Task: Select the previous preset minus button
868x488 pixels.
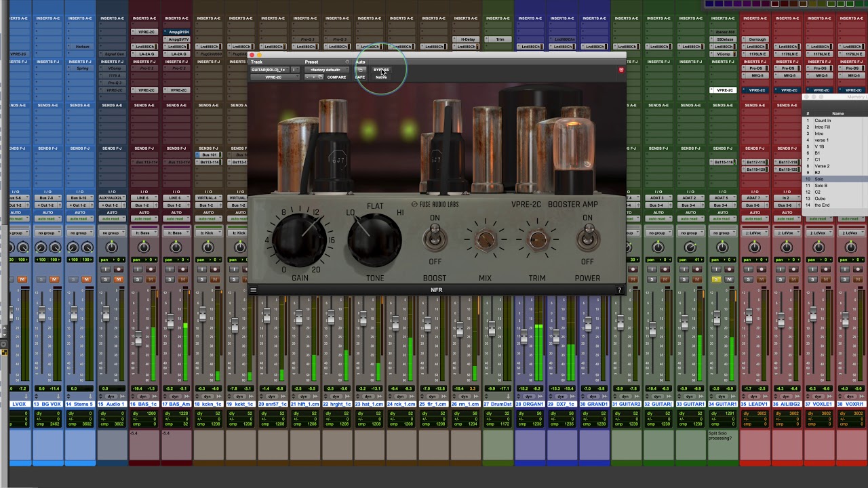Action: click(307, 77)
